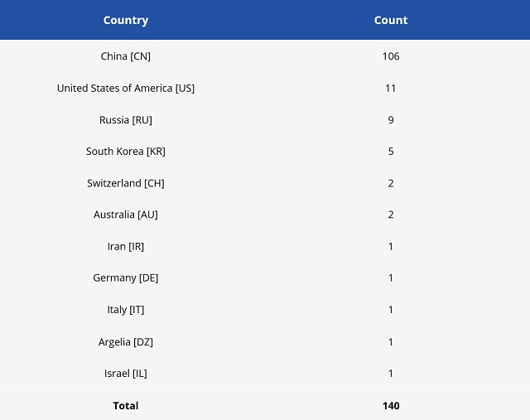This screenshot has height=420, width=530.
Task: Select the China [CN] row label
Action: pyautogui.click(x=126, y=56)
